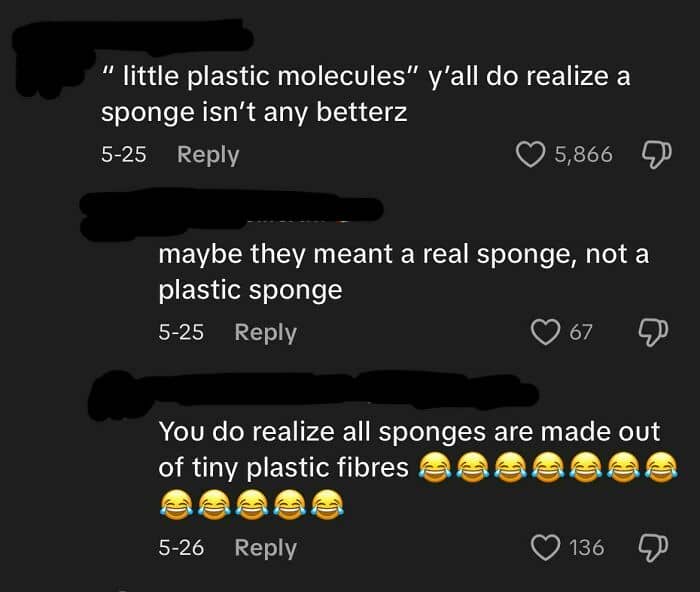Click the 136 like count
Screen dimensions: 700x592
(586, 548)
